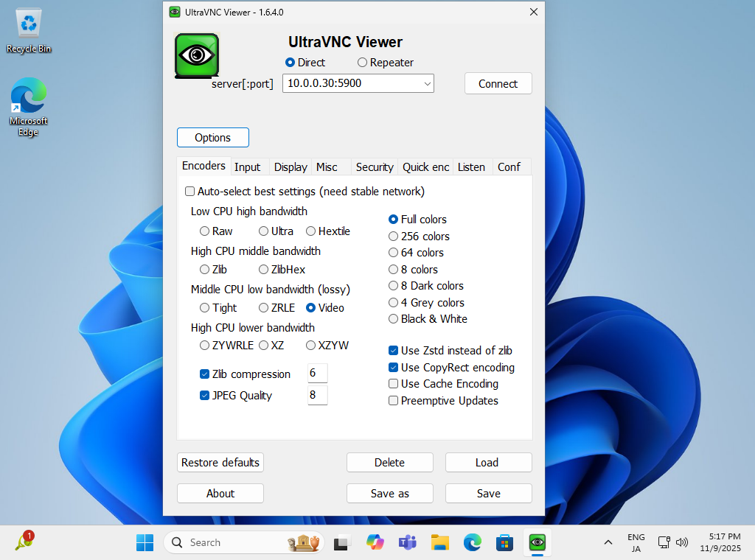Screen dimensions: 755x560
Task: Click the JPEG Quality value field
Action: (x=317, y=395)
